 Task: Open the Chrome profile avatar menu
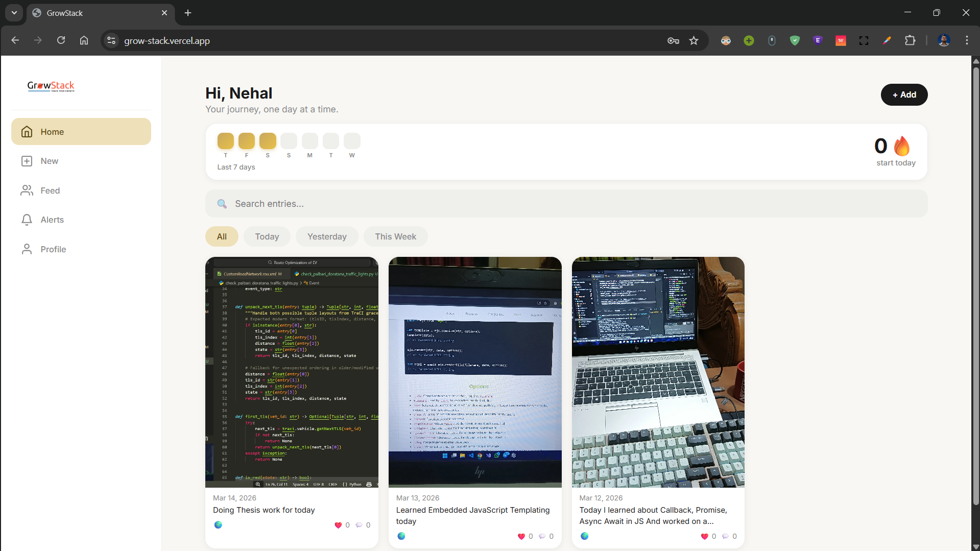(x=944, y=40)
